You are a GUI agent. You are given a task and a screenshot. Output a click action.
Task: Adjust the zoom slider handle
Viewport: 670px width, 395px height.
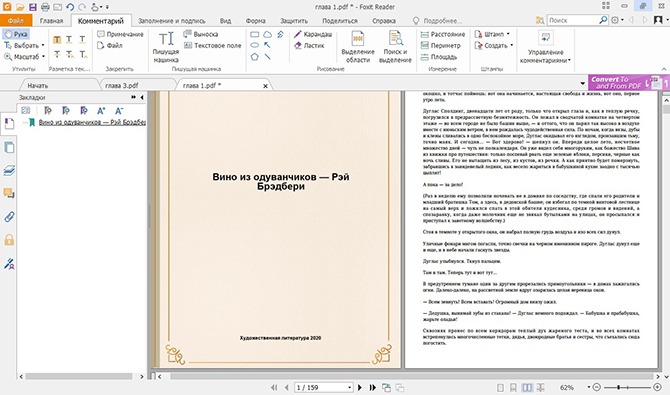[618, 387]
